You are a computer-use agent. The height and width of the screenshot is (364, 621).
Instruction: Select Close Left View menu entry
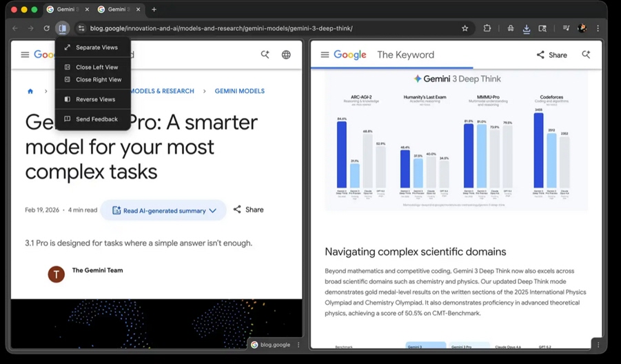pos(92,67)
